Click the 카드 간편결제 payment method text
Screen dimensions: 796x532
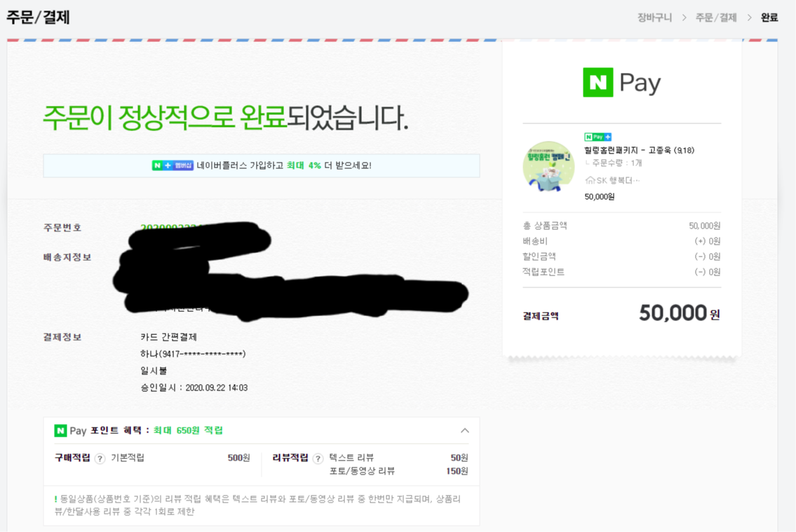[x=168, y=336]
